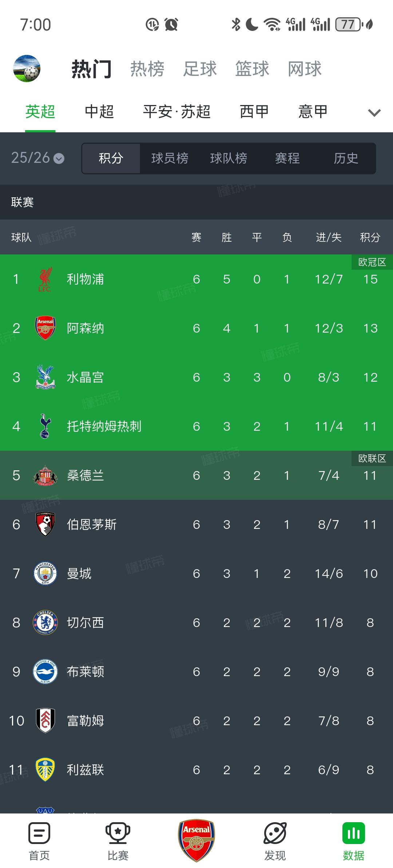The height and width of the screenshot is (868, 393).
Task: Select the 球员榜 segment
Action: (x=170, y=158)
